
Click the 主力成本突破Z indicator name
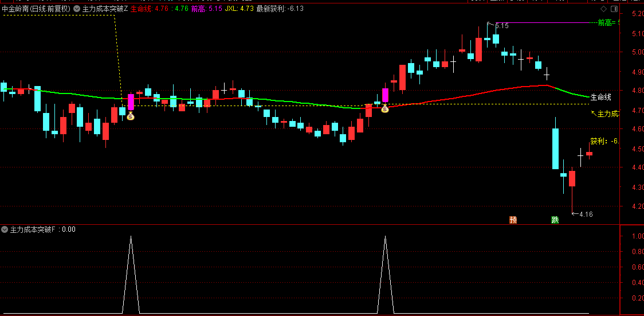[105, 9]
